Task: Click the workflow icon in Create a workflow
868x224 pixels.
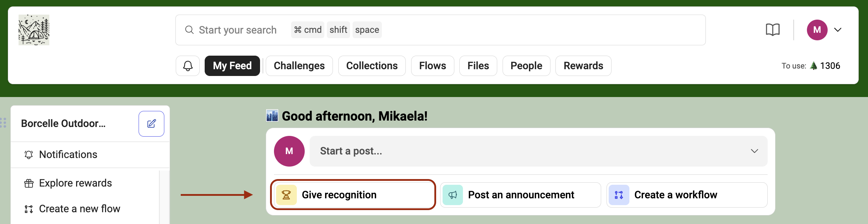Action: pyautogui.click(x=619, y=195)
